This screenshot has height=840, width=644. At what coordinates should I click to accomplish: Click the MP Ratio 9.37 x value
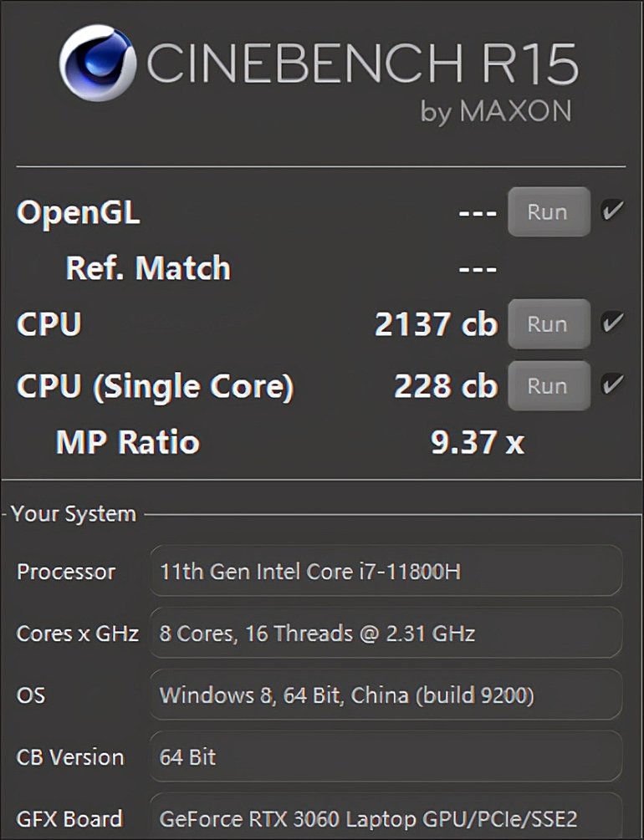(x=478, y=442)
